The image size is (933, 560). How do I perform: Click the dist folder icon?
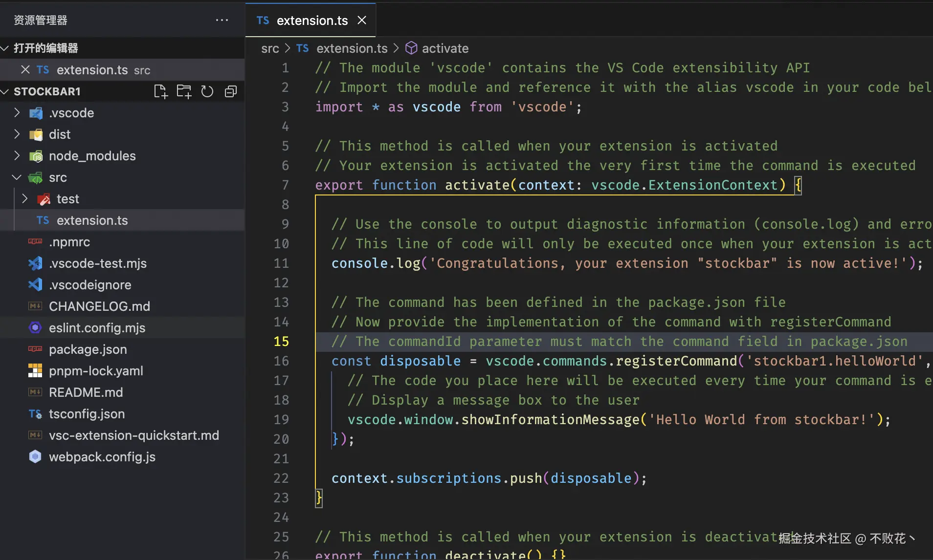pos(36,135)
